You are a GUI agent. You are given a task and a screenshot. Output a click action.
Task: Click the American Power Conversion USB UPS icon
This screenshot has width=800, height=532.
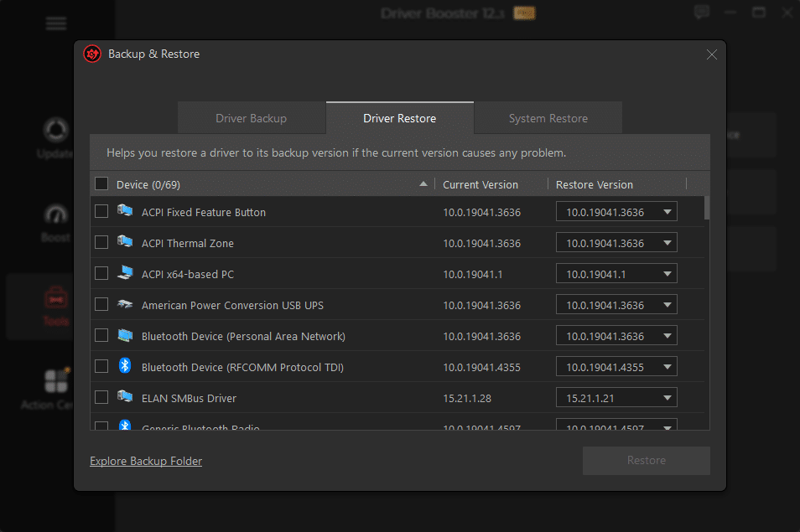pos(125,304)
